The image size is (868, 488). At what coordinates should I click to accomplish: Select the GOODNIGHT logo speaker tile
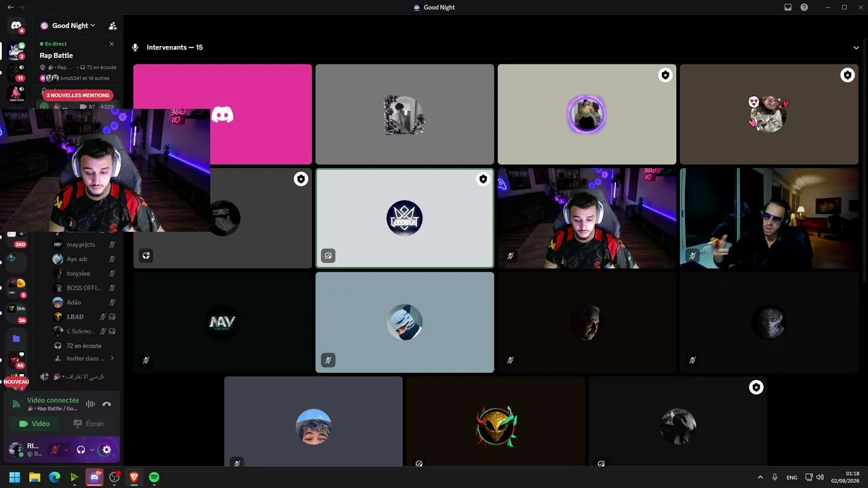[405, 218]
